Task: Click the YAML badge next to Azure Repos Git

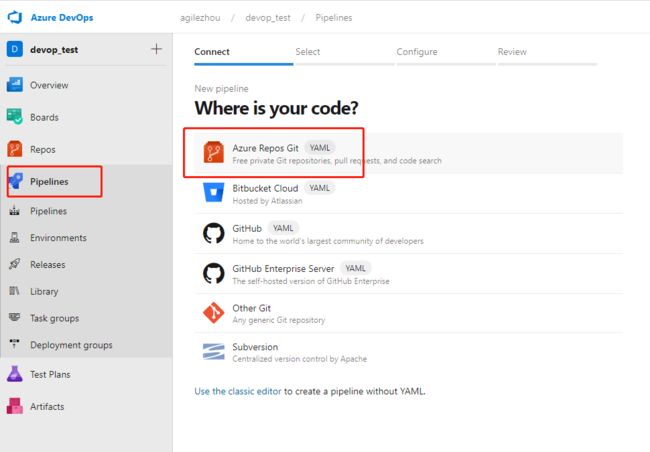Action: [x=320, y=148]
